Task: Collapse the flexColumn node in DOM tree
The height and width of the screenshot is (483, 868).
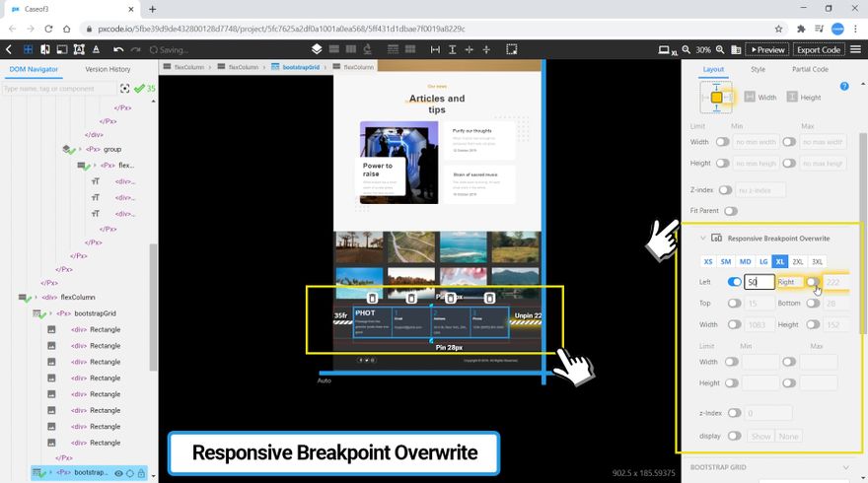Action: click(x=37, y=297)
